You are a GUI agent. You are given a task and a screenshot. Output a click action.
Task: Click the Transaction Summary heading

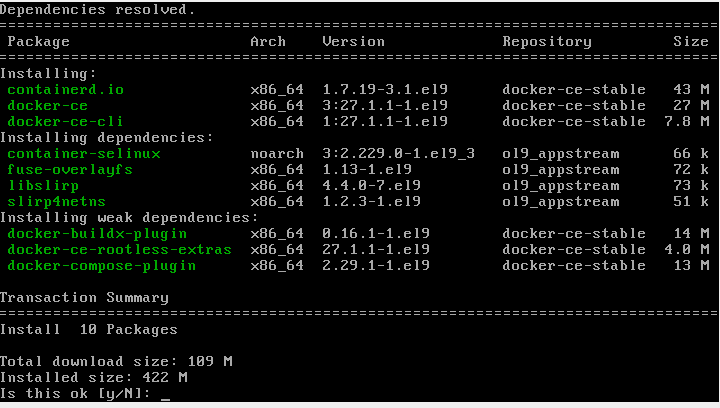pyautogui.click(x=84, y=298)
